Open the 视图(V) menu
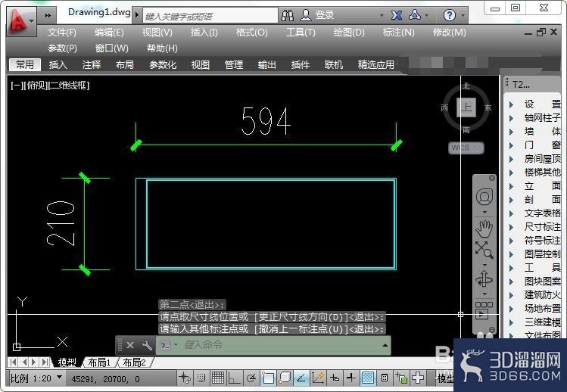 pyautogui.click(x=157, y=33)
